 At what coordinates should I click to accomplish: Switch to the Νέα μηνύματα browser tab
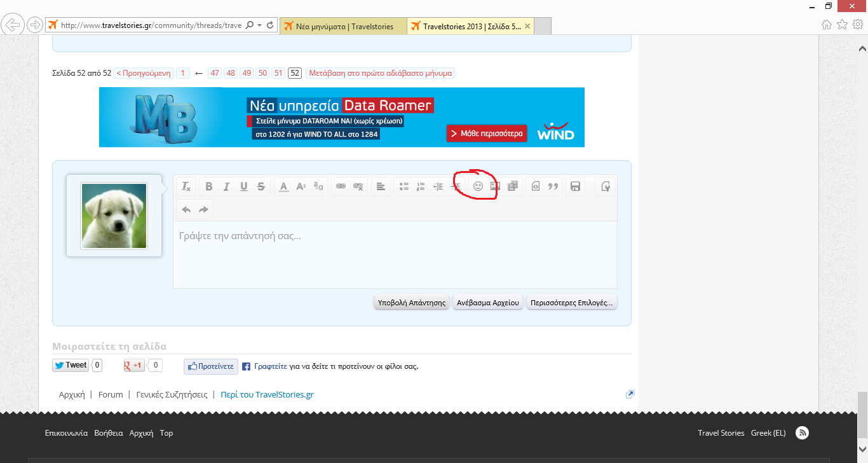pos(343,26)
